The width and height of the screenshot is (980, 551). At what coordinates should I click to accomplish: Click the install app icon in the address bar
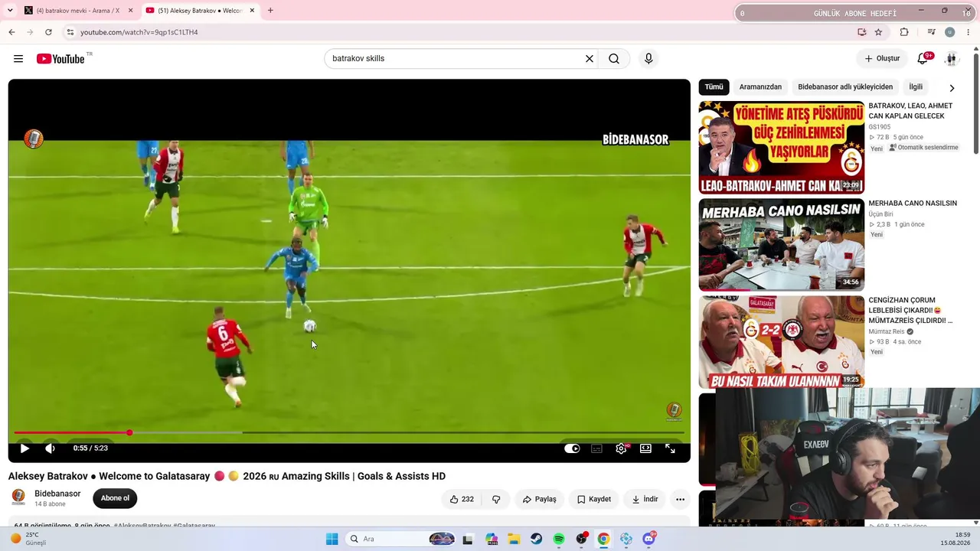862,32
